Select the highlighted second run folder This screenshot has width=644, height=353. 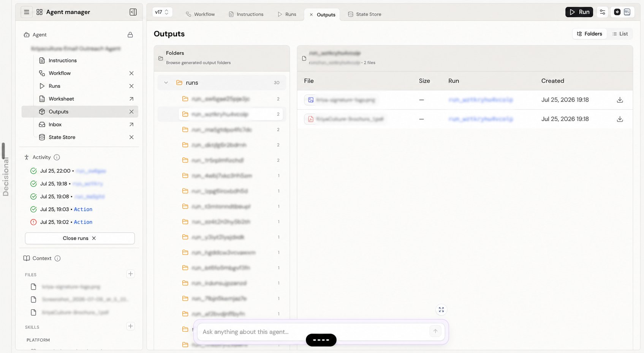231,114
